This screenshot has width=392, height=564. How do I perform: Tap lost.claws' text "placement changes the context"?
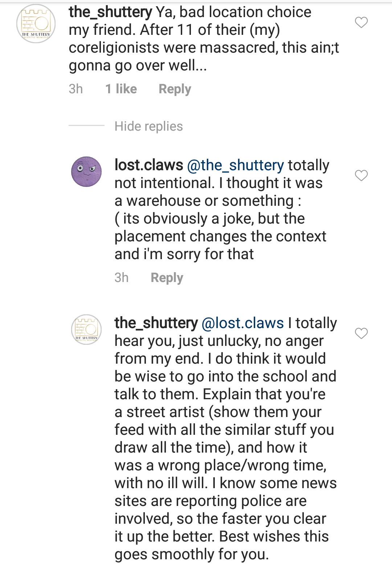[x=220, y=236]
